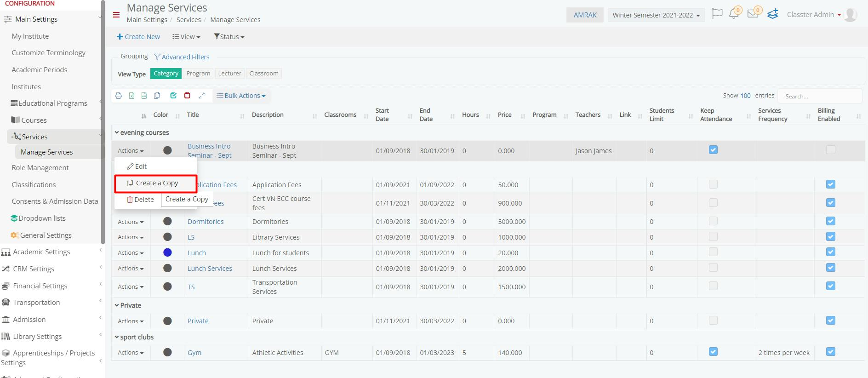Print the services table
Image resolution: width=868 pixels, height=378 pixels.
pos(119,96)
